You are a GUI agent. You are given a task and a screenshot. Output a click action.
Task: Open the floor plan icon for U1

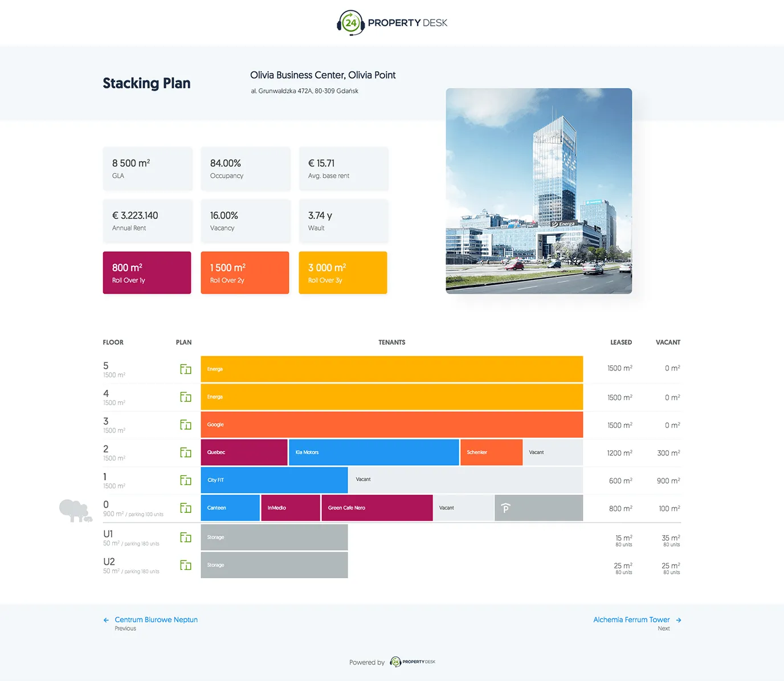pos(186,537)
